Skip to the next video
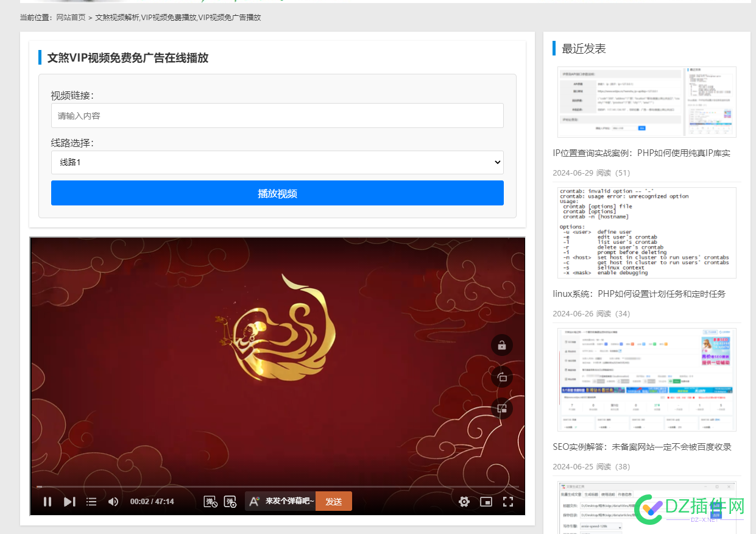This screenshot has width=756, height=534. pyautogui.click(x=69, y=501)
